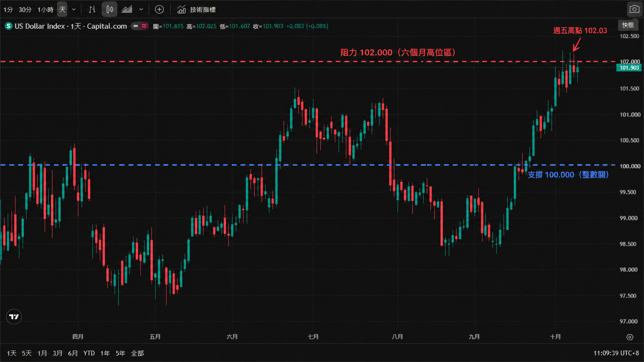Viewport: 644px width, 362px height.
Task: Expand the chart style dropdown arrow
Action: [x=141, y=9]
